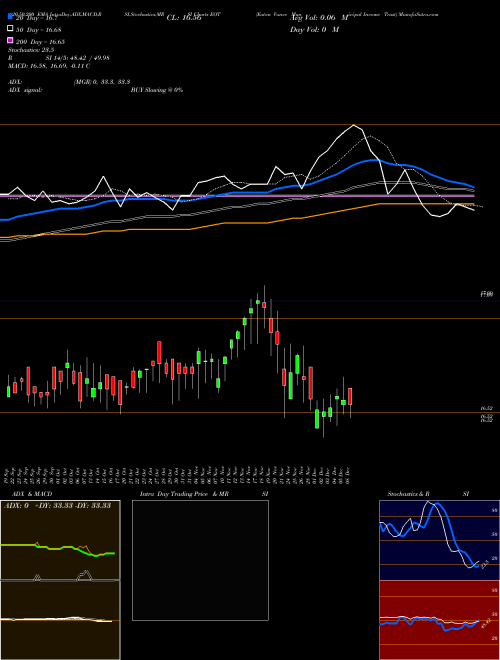Click the 'Day Vol: 0 M' label
The width and height of the screenshot is (500, 660).
click(x=314, y=29)
